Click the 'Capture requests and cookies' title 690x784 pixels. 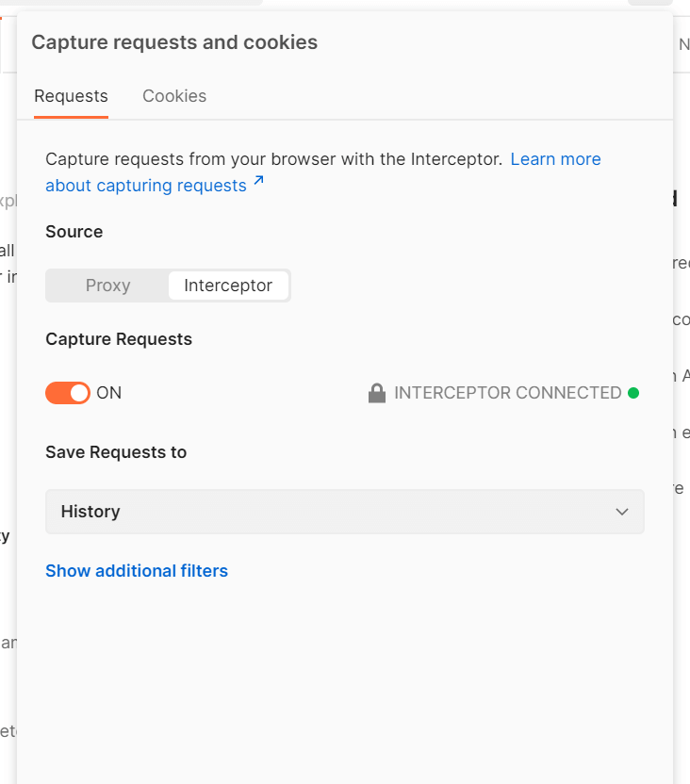tap(174, 42)
